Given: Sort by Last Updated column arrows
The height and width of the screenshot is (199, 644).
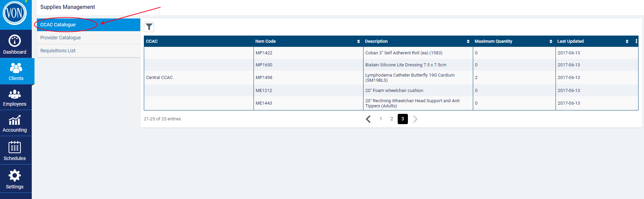Looking at the screenshot, I should tap(627, 41).
